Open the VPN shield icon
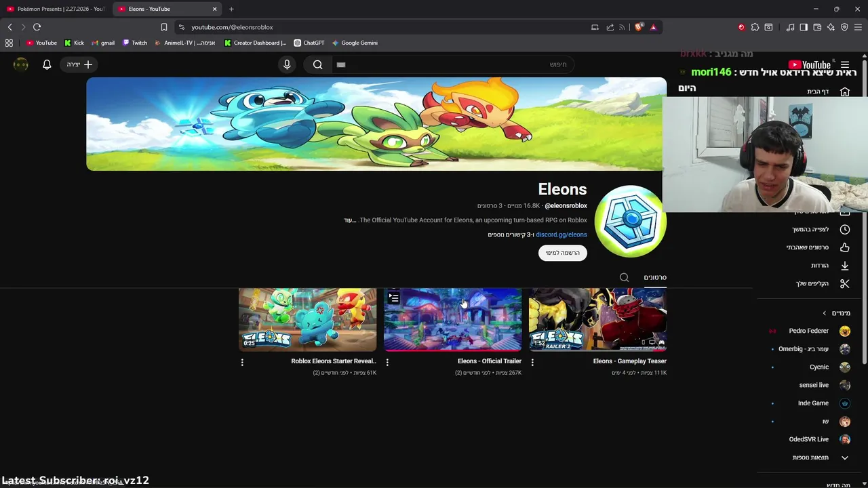This screenshot has height=488, width=868. point(844,27)
